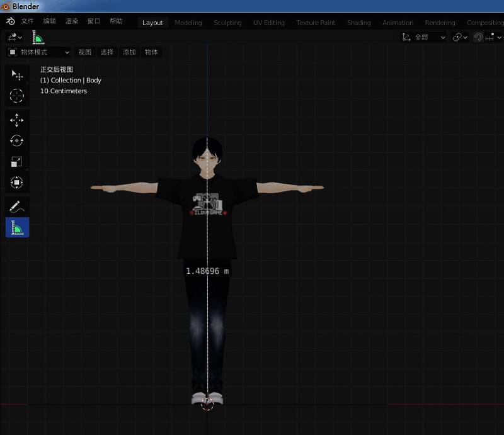Viewport: 504px width, 435px height.
Task: Switch to the Sculpting workspace tab
Action: click(x=227, y=23)
